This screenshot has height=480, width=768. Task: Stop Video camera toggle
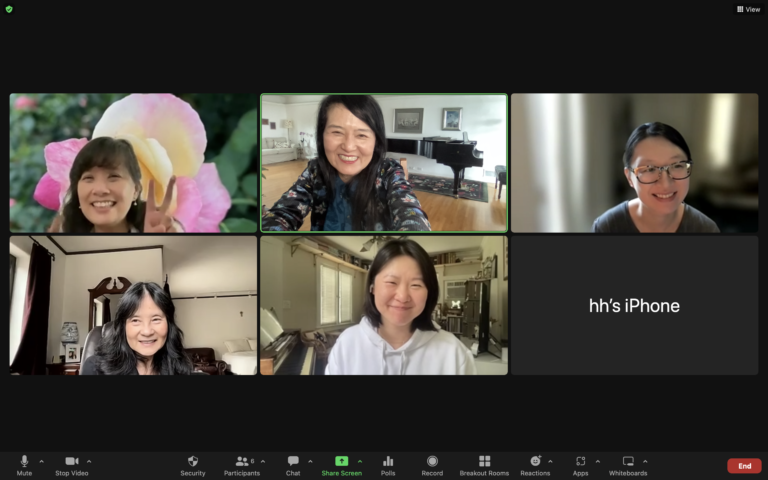(71, 465)
